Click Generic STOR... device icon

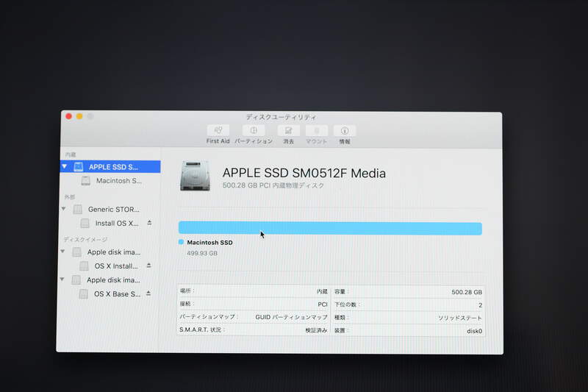point(78,210)
